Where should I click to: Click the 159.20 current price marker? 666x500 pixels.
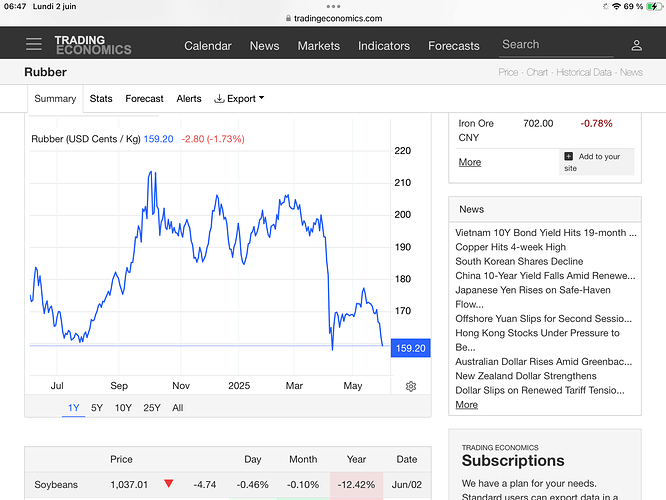[x=411, y=348]
